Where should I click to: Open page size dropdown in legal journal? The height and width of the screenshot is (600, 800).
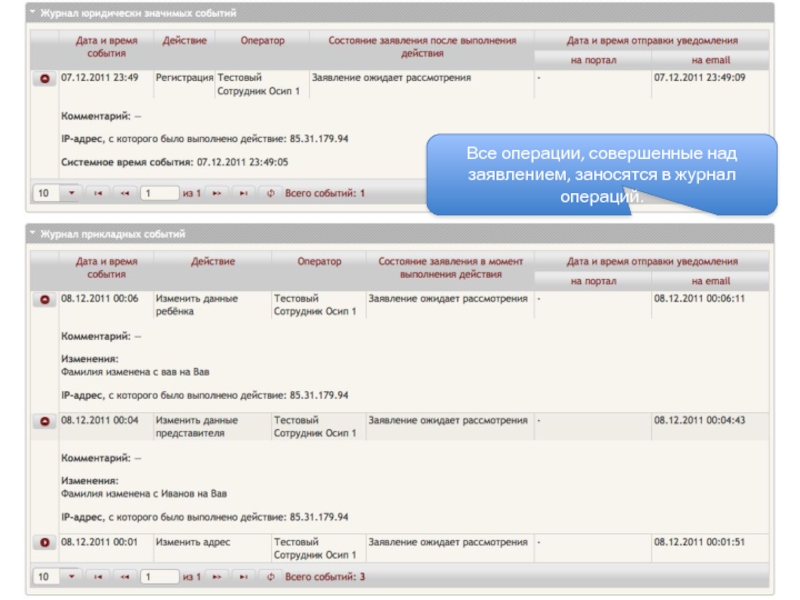(x=72, y=193)
